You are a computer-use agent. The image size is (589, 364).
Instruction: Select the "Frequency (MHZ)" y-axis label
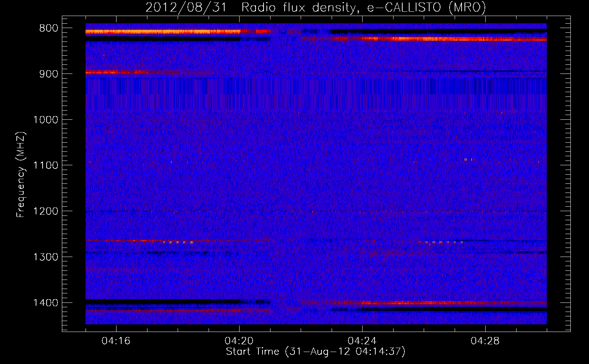21,174
